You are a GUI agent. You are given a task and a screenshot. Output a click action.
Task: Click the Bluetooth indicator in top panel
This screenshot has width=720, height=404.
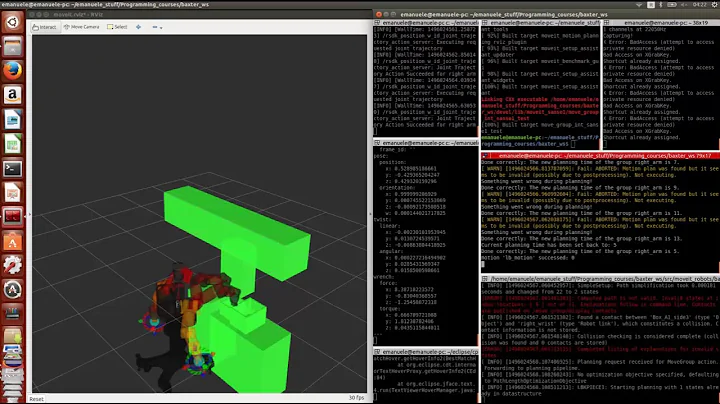(661, 4)
